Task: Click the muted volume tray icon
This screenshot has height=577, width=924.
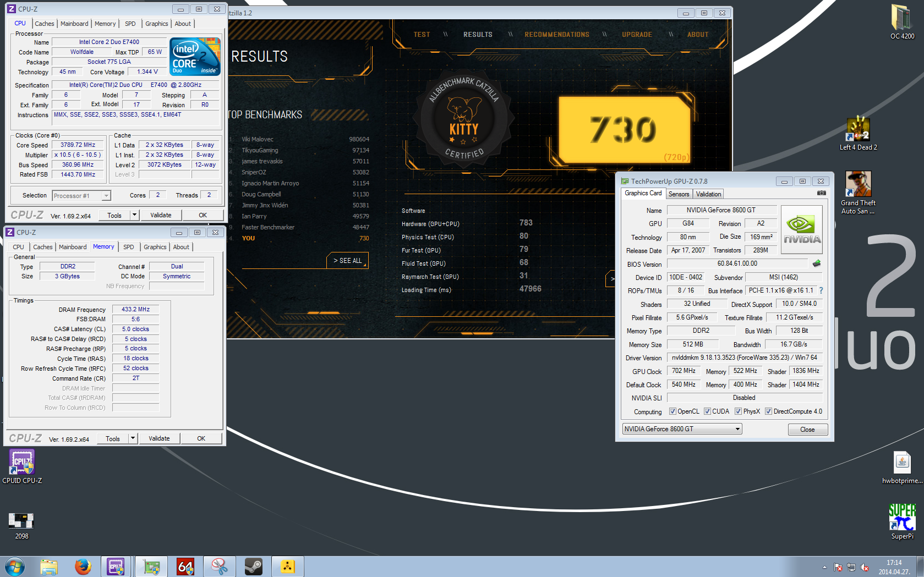Action: [x=865, y=567]
